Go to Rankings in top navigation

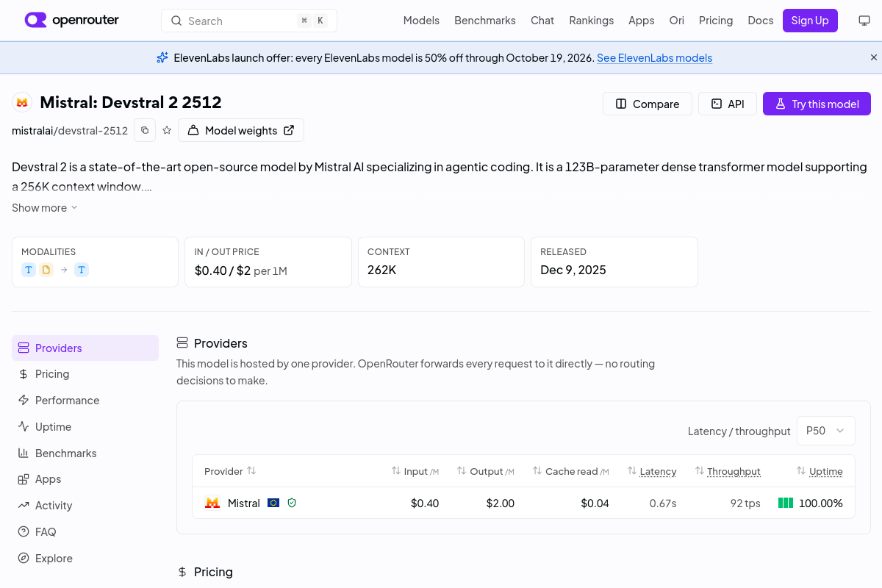point(592,21)
